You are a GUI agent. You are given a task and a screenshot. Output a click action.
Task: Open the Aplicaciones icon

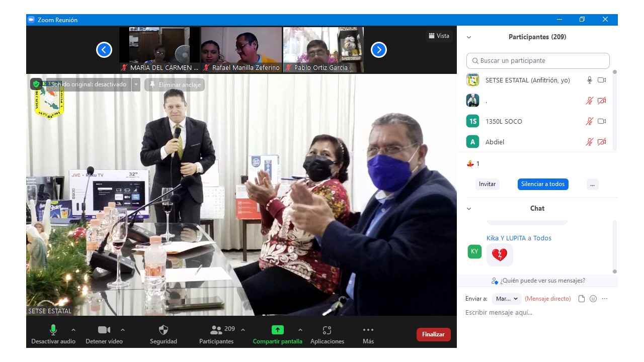[x=327, y=330]
